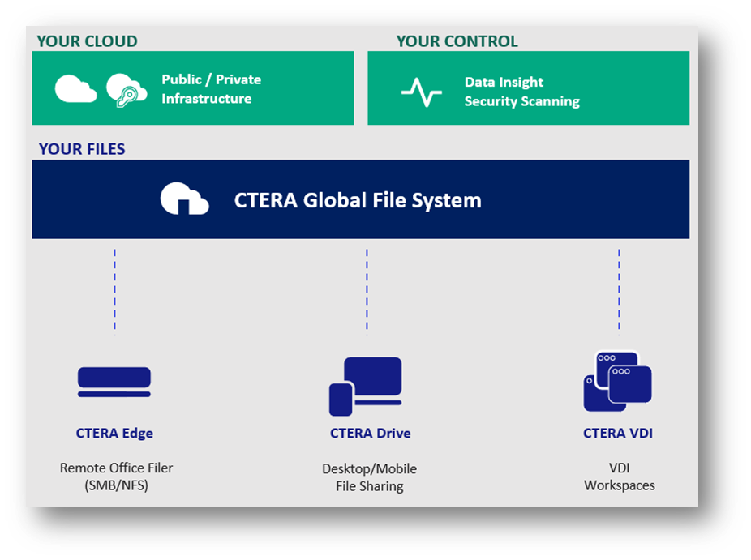Click the VDI Workspaces caption
Image resolution: width=751 pixels, height=560 pixels.
click(620, 477)
